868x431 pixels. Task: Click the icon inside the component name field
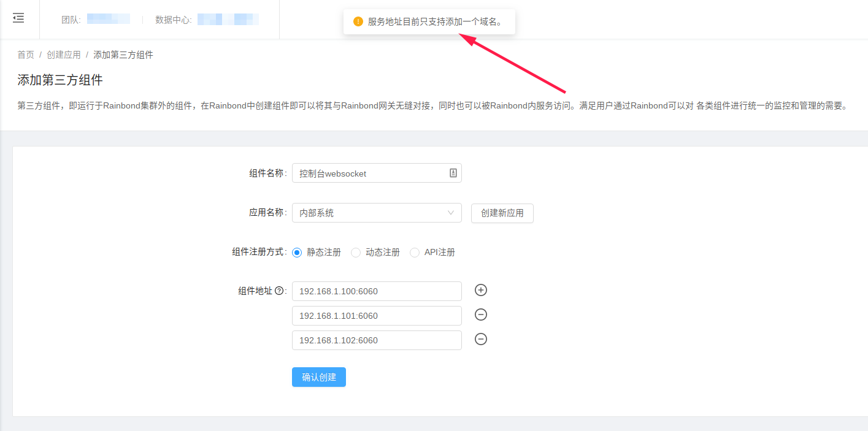[x=453, y=173]
